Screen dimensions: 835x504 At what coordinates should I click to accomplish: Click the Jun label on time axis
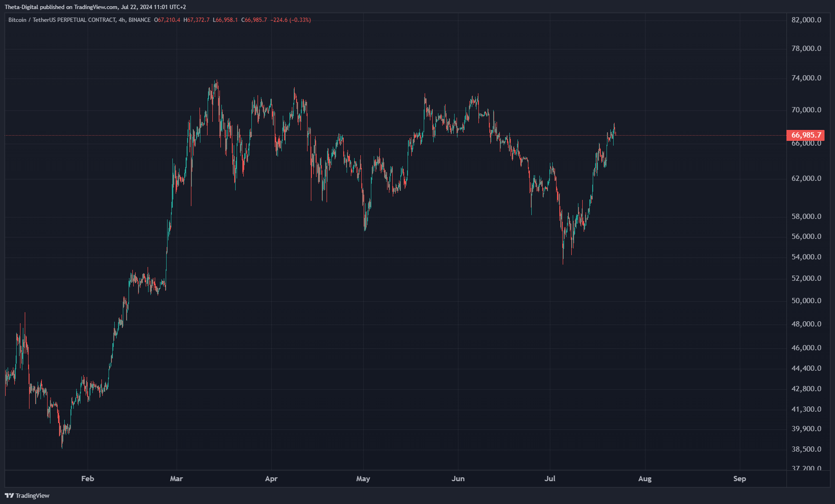point(458,479)
